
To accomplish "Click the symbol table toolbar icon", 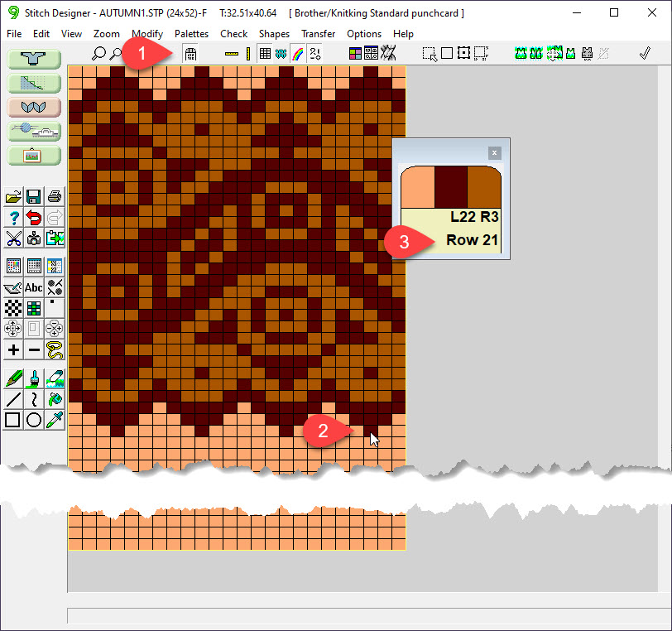I will 371,54.
